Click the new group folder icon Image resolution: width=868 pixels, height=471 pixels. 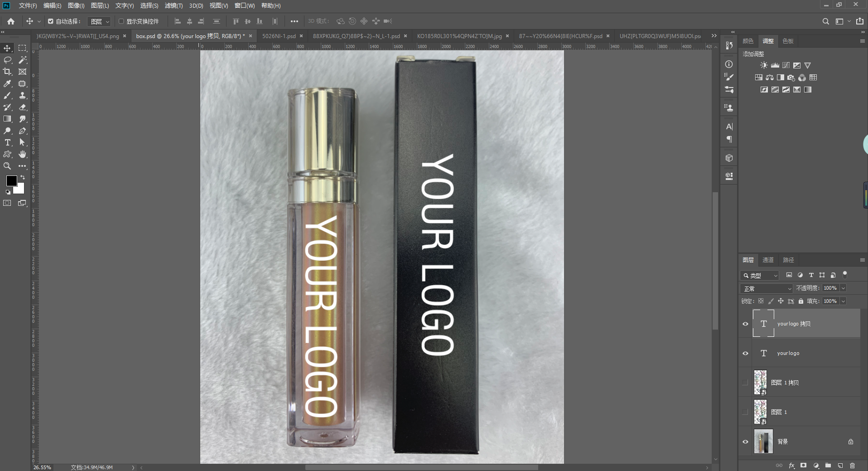[828, 466]
